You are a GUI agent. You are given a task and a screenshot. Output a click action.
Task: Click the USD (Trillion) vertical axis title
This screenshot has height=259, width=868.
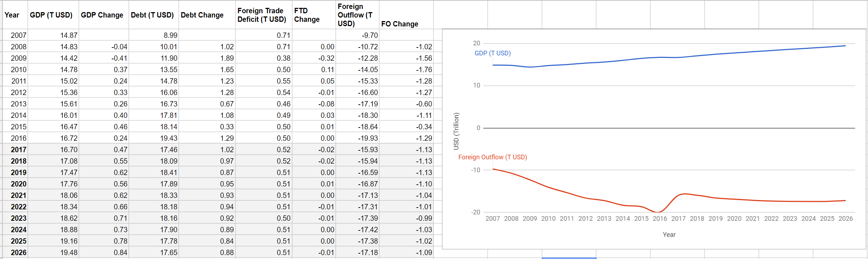pyautogui.click(x=456, y=131)
